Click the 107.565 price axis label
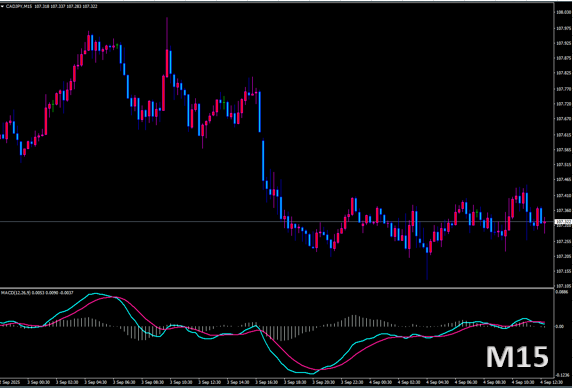 pos(563,150)
